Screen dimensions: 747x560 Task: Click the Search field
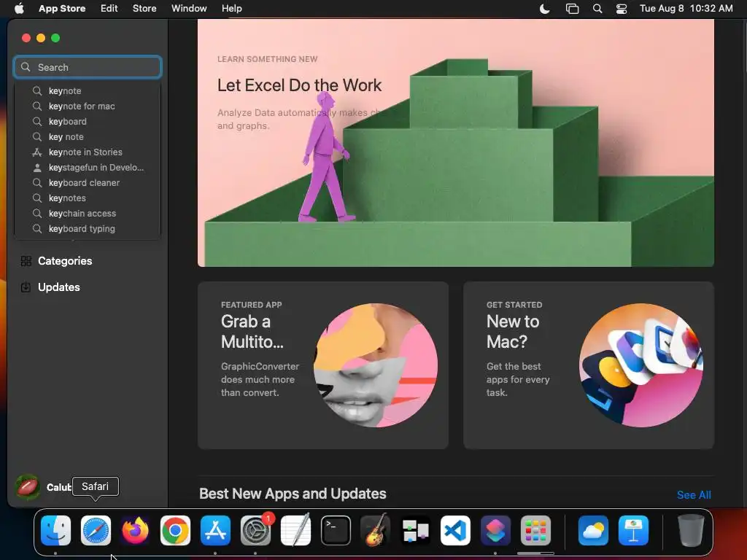[x=88, y=67]
